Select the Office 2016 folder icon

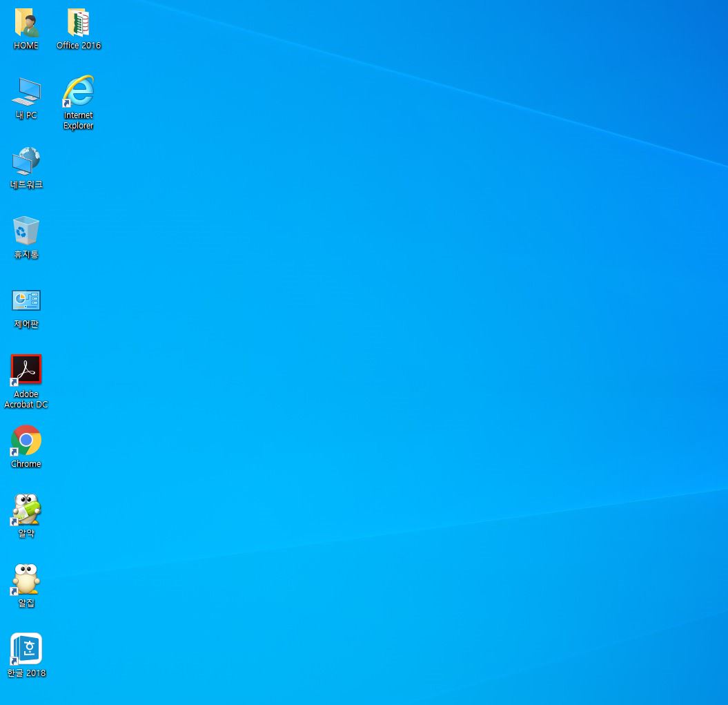[79, 23]
